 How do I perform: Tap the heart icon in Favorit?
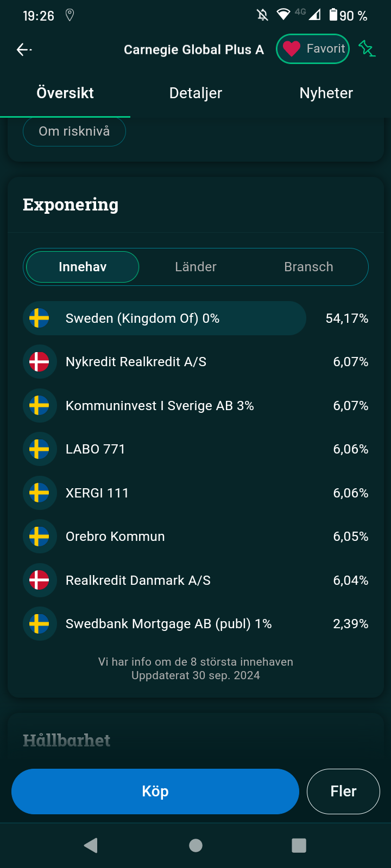coord(292,49)
